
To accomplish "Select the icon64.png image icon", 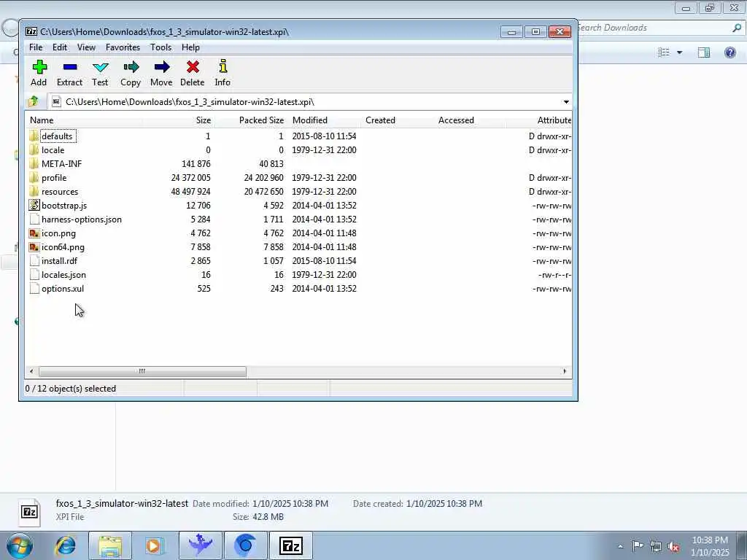I will (34, 247).
